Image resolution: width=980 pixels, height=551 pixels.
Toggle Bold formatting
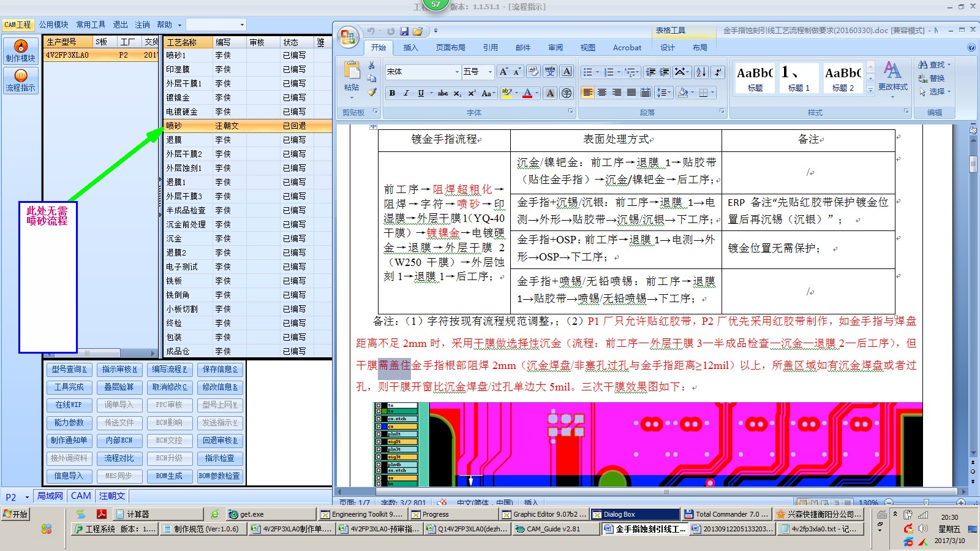(x=392, y=93)
